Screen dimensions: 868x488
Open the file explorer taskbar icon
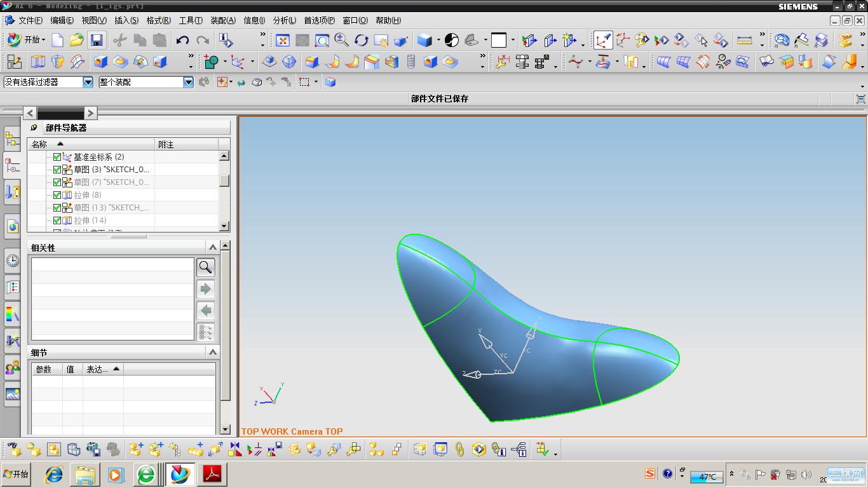coord(85,474)
